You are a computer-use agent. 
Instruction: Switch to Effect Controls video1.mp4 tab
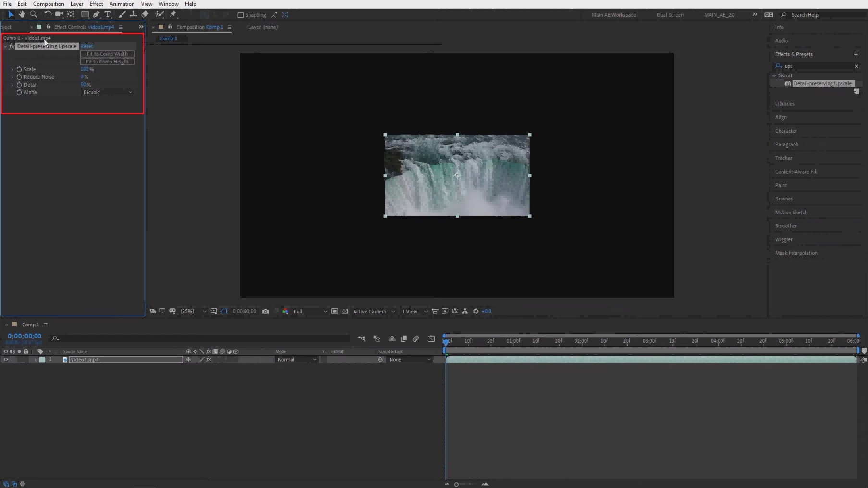pos(84,27)
